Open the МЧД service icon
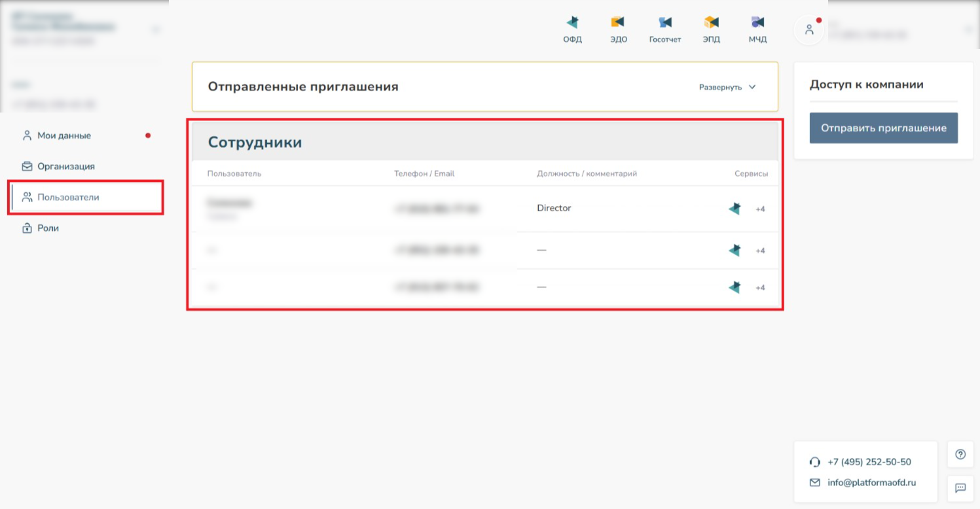 (757, 28)
